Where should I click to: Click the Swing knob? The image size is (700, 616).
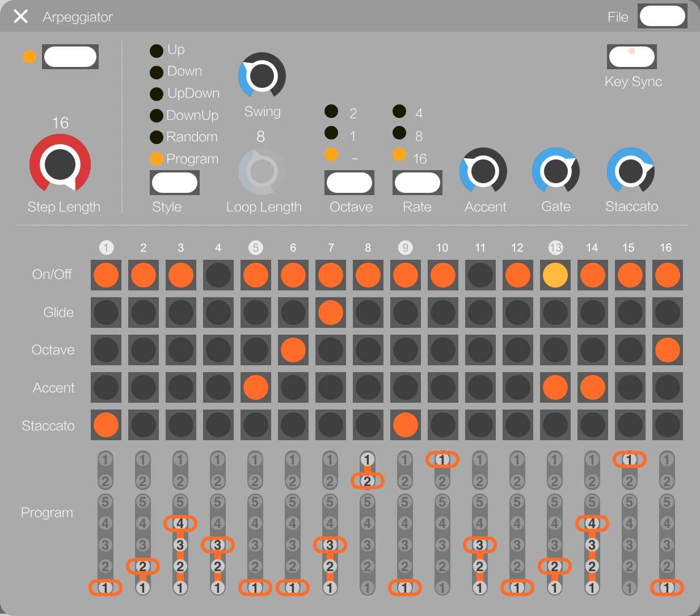click(262, 76)
